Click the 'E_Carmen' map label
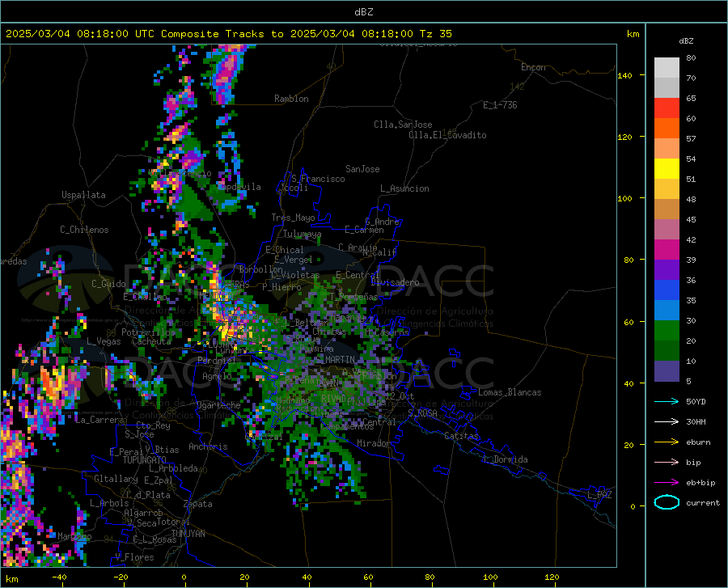The width and height of the screenshot is (728, 588). click(x=364, y=230)
